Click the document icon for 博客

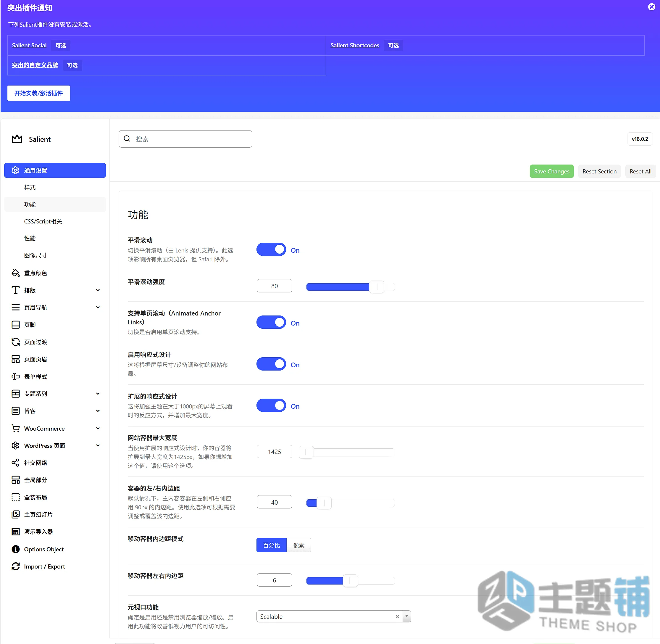(x=16, y=411)
